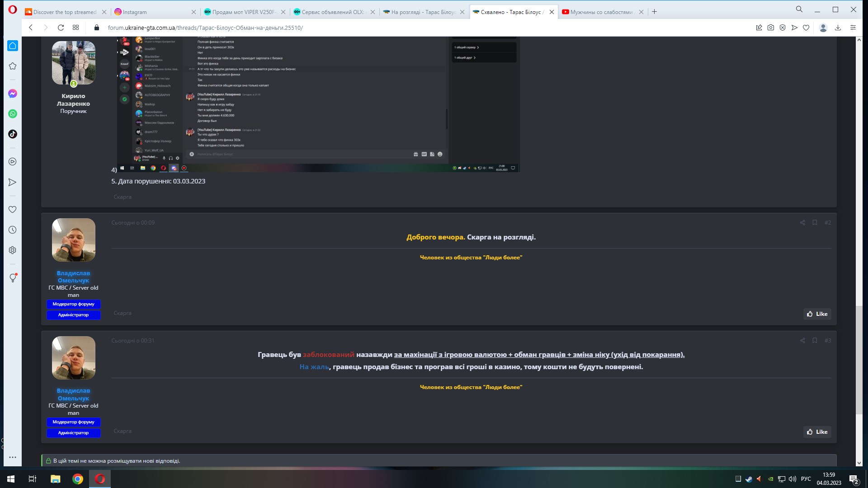Switch РУС keyboard language indicator
This screenshot has height=488, width=868.
(x=806, y=479)
